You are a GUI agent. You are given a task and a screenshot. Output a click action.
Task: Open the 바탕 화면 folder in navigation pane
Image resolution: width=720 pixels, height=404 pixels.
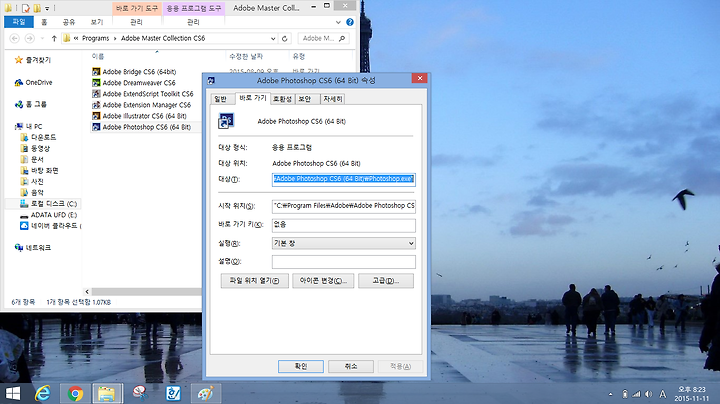click(39, 170)
